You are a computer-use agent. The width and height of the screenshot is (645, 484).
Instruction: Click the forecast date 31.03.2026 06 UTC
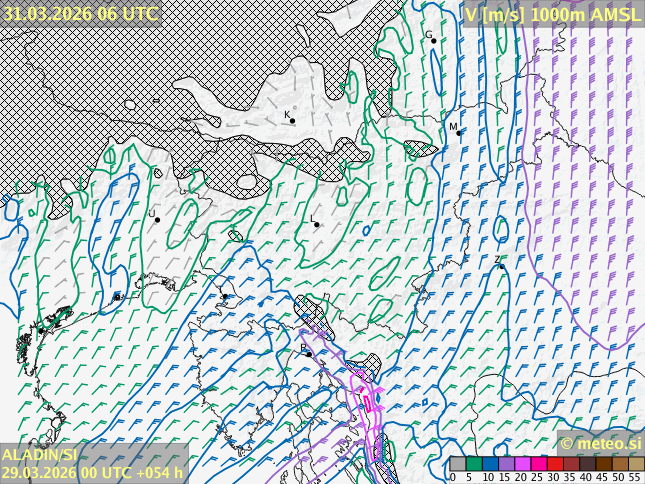pyautogui.click(x=80, y=13)
